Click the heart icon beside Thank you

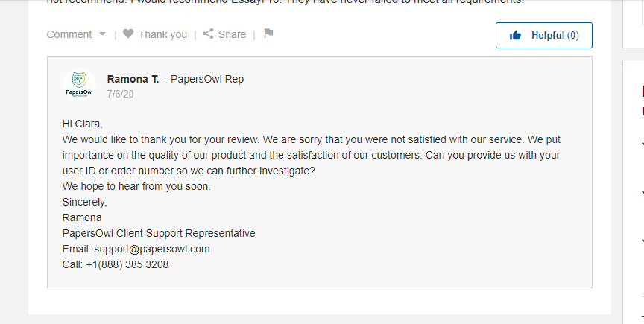128,34
